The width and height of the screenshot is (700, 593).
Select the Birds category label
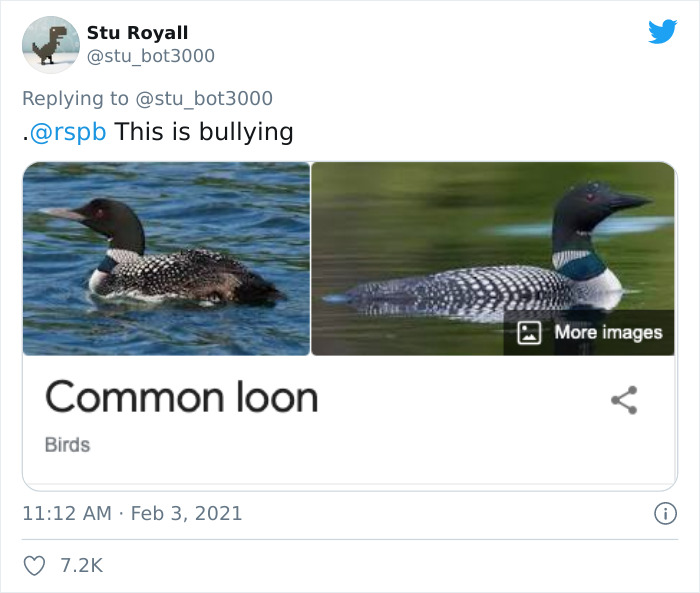coord(67,445)
